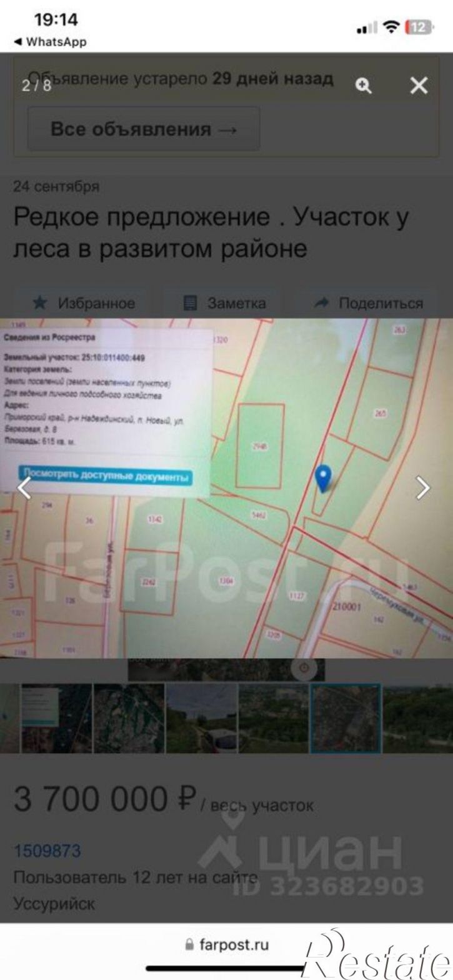Select the highlighted satellite map thumbnail
This screenshot has width=453, height=980.
click(x=346, y=717)
